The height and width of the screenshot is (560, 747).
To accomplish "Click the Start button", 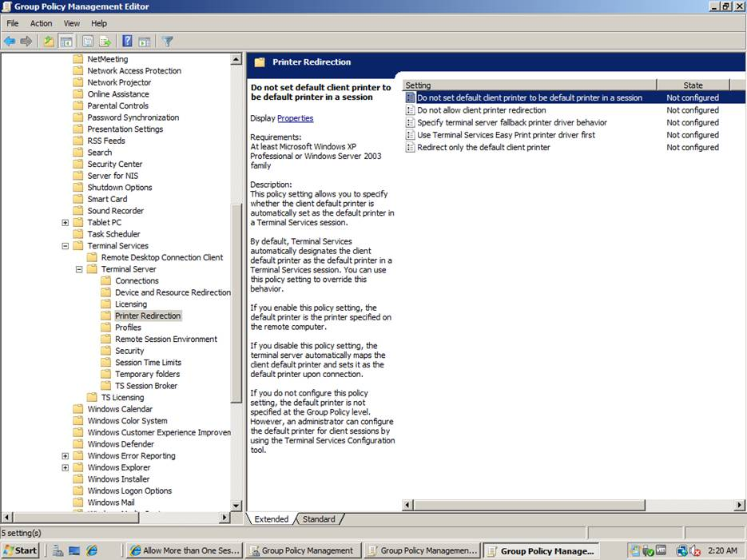I will point(22,550).
